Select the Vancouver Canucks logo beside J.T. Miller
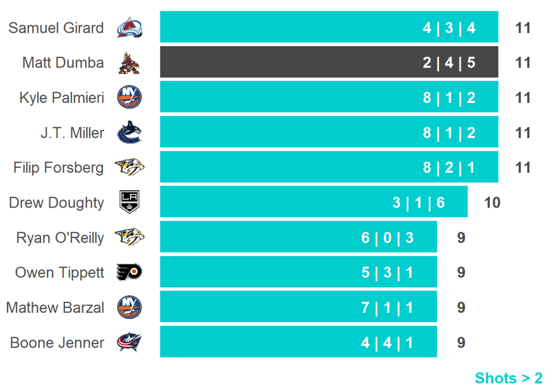The height and width of the screenshot is (392, 549). [x=130, y=132]
